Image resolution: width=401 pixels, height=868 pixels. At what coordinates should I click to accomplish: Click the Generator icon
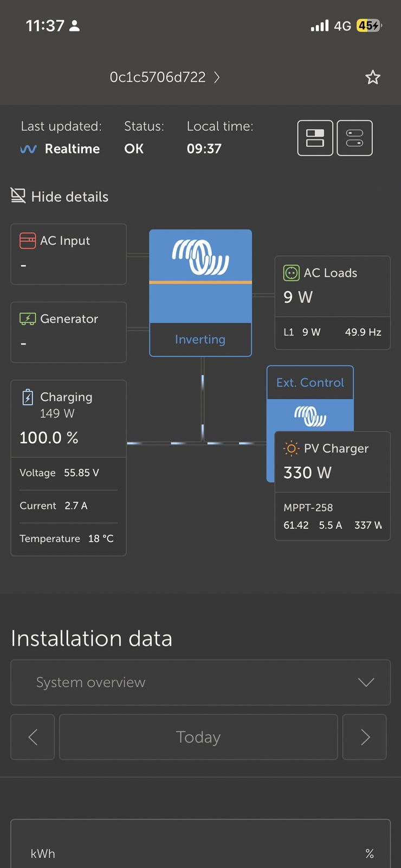pos(28,318)
